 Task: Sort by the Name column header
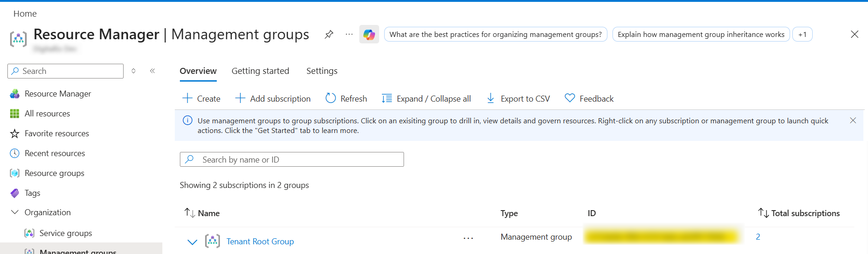(x=208, y=213)
